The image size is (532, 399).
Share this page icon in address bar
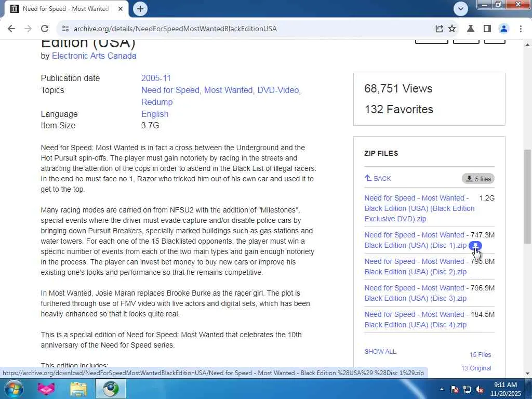tap(439, 29)
